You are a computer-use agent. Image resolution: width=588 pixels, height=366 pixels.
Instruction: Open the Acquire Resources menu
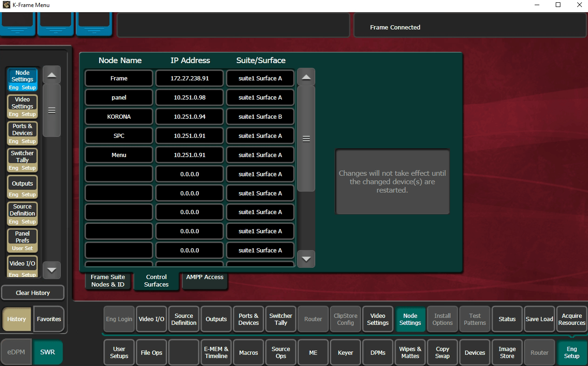(x=572, y=319)
